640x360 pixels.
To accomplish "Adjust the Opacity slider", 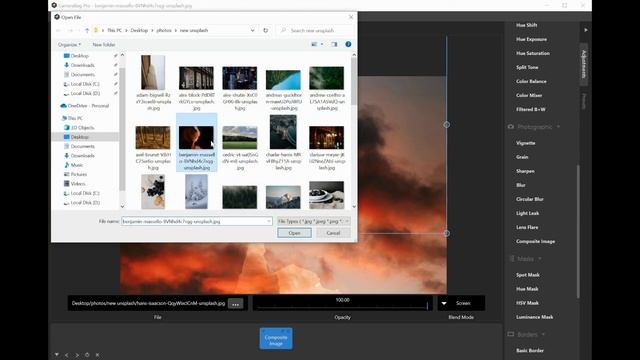I will [x=342, y=303].
